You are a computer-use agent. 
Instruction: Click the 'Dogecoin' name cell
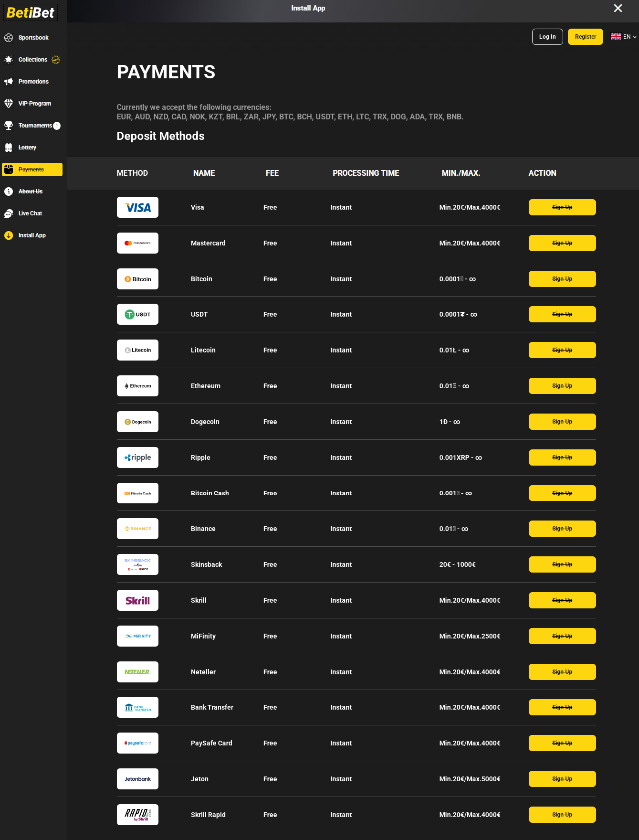coord(205,422)
